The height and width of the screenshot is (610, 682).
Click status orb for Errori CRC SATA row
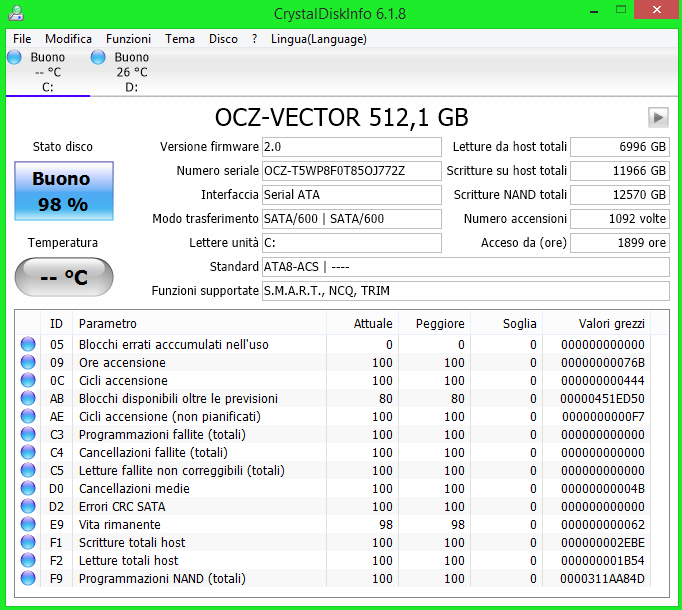click(x=28, y=507)
